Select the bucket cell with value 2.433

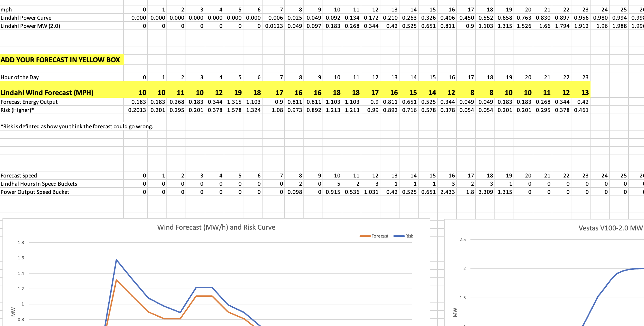pos(447,192)
